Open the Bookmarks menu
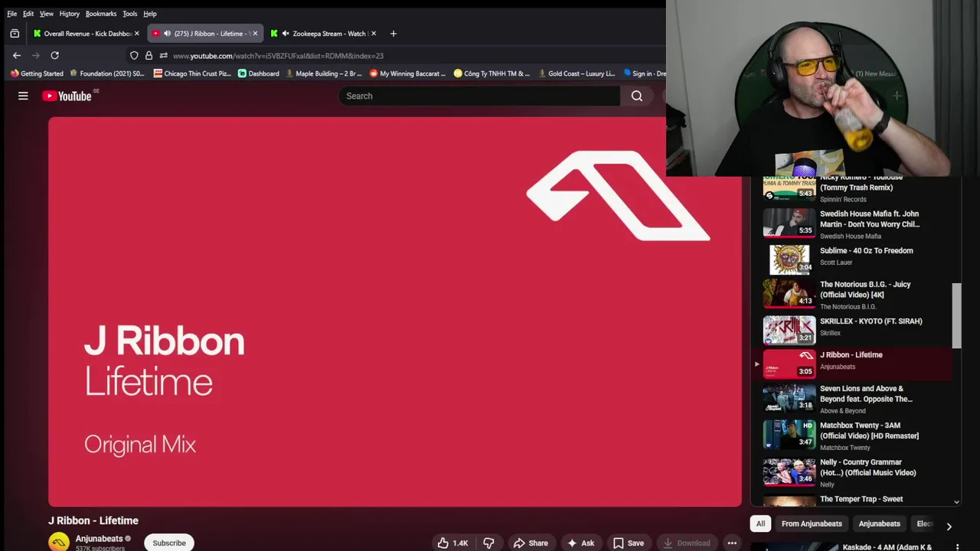980x551 pixels. pyautogui.click(x=101, y=14)
